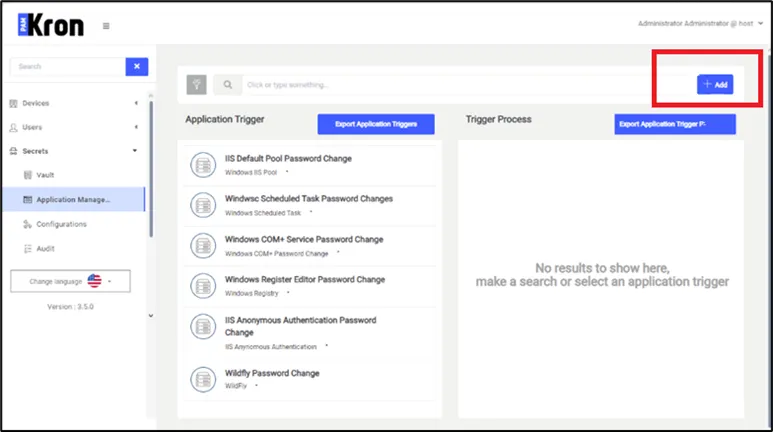Select Wildfly Password Change

pos(310,379)
